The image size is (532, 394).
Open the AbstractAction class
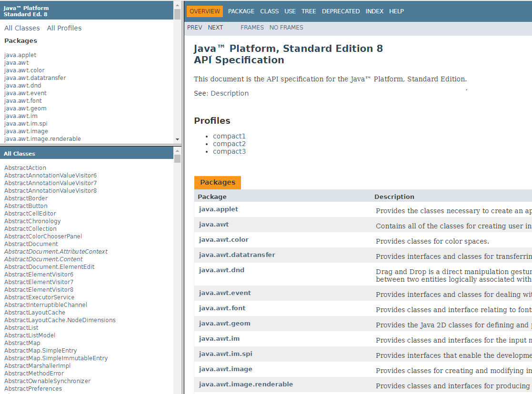coord(25,168)
